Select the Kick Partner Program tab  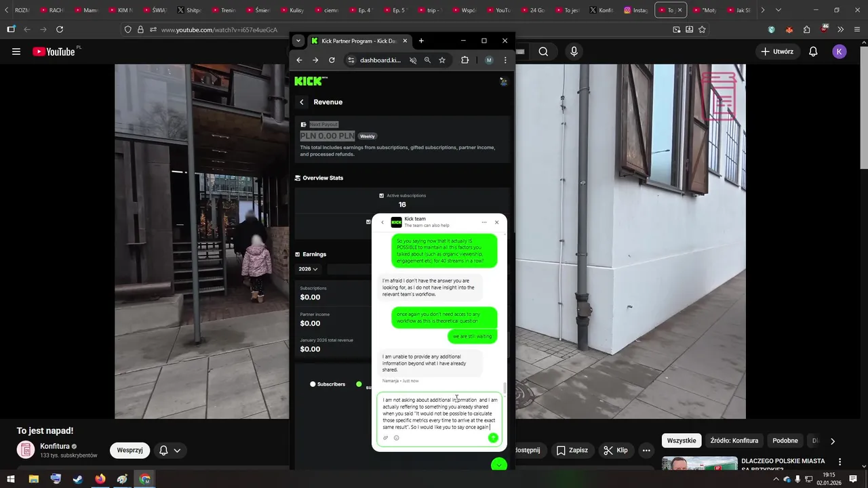point(359,41)
